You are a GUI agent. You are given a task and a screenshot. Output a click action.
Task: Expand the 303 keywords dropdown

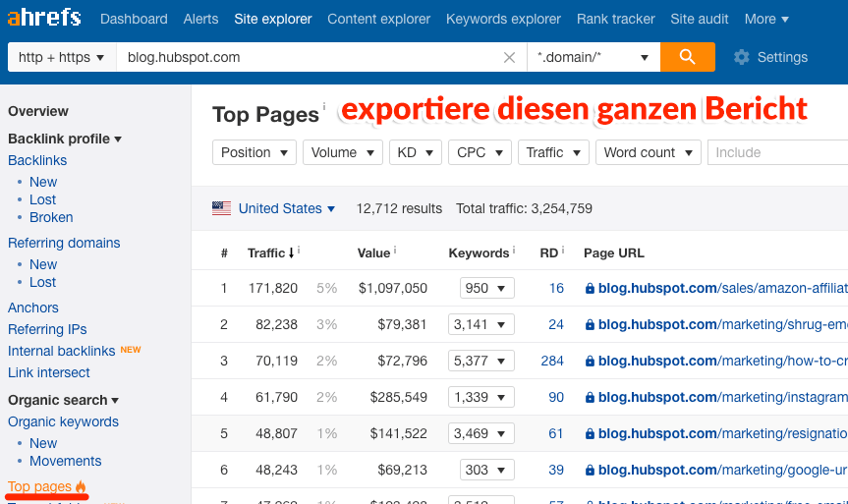486,470
